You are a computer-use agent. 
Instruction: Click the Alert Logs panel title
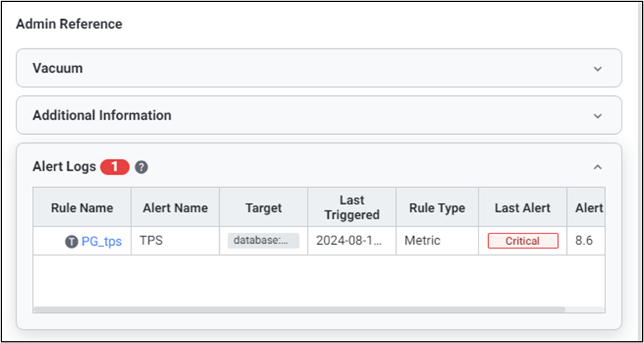(x=64, y=167)
